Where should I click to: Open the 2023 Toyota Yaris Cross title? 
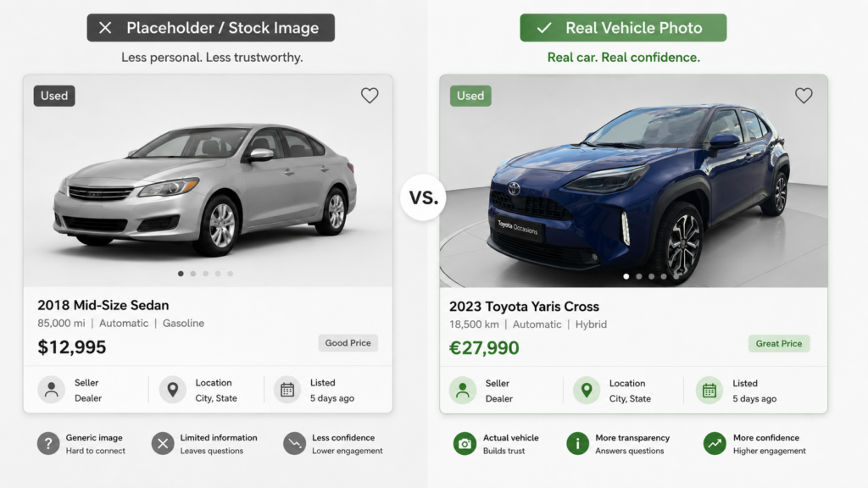pos(524,307)
